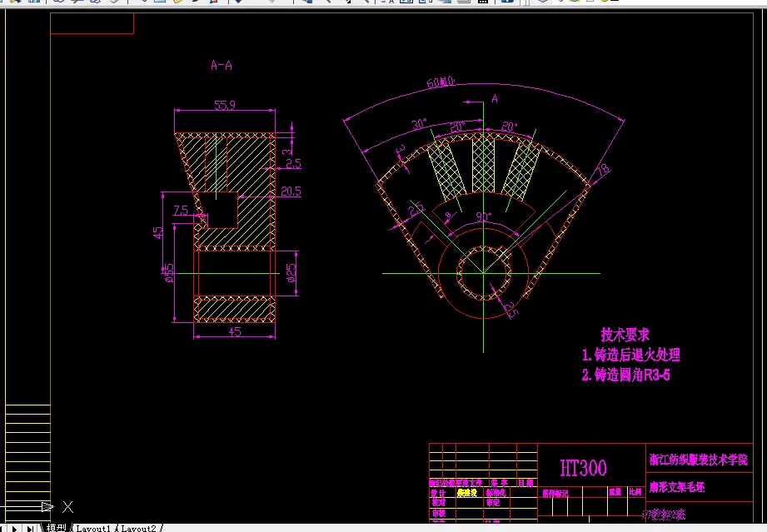Click the next-tab arrow beside the 模型 tab
This screenshot has width=767, height=532.
15,529
